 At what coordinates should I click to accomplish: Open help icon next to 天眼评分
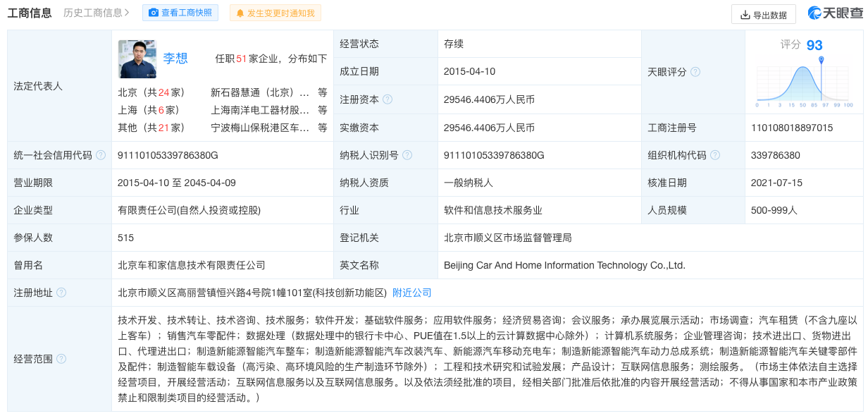[x=695, y=72]
